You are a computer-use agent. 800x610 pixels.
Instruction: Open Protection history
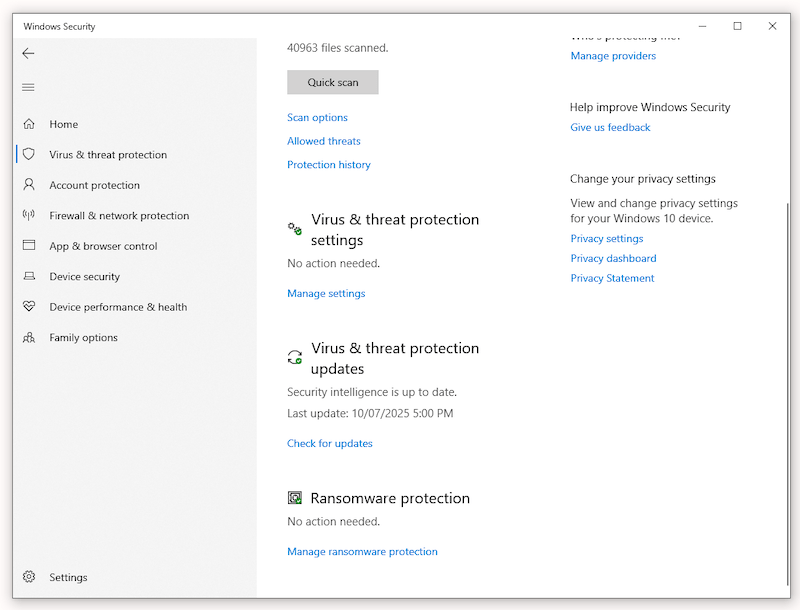coord(328,165)
